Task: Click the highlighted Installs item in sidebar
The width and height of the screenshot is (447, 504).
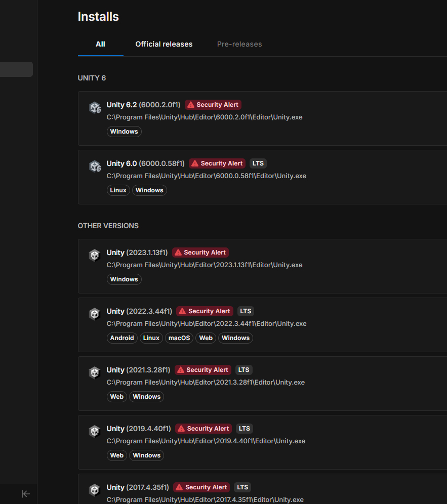Action: tap(16, 69)
